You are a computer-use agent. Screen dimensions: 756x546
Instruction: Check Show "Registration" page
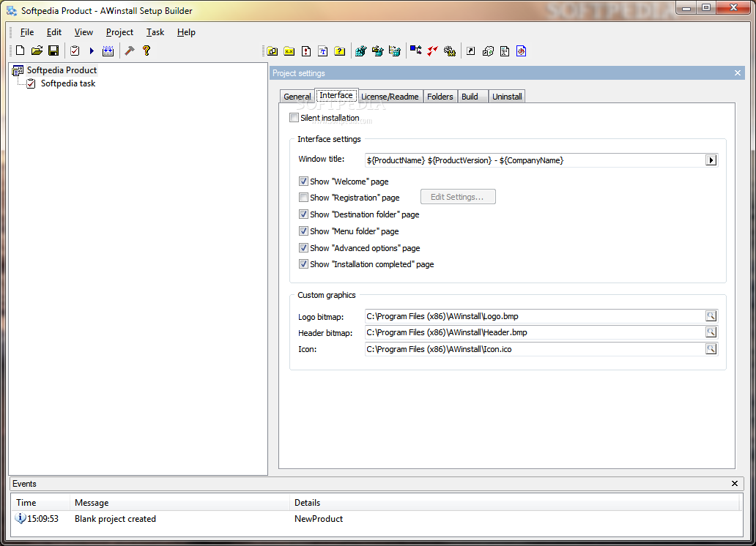pos(303,197)
